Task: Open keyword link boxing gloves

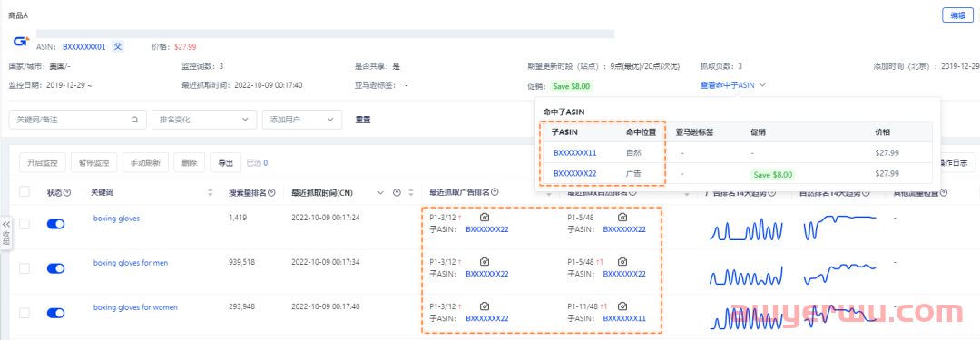Action: click(116, 219)
